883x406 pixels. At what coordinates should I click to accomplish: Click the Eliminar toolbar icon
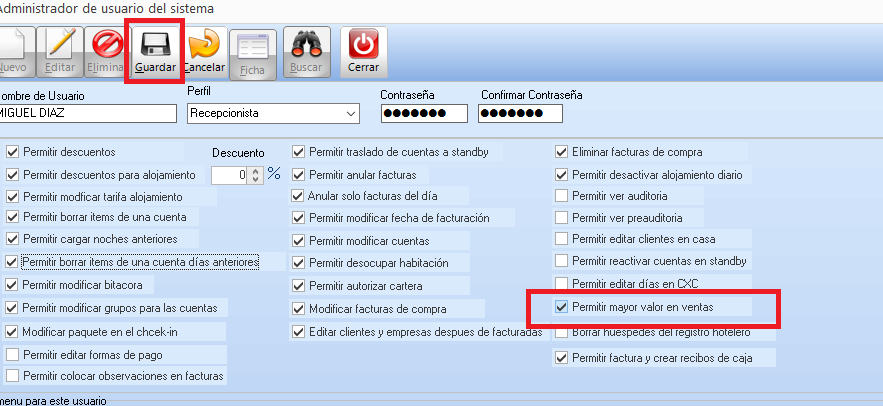point(105,46)
